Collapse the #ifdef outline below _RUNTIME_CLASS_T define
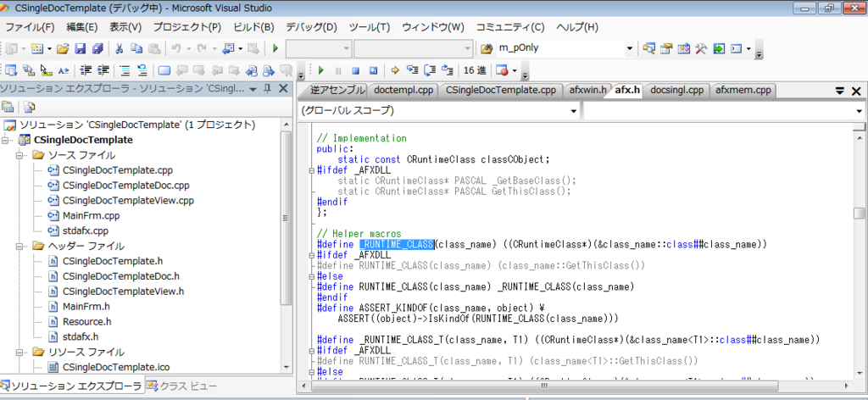Viewport: 868px width, 400px height. click(x=312, y=351)
